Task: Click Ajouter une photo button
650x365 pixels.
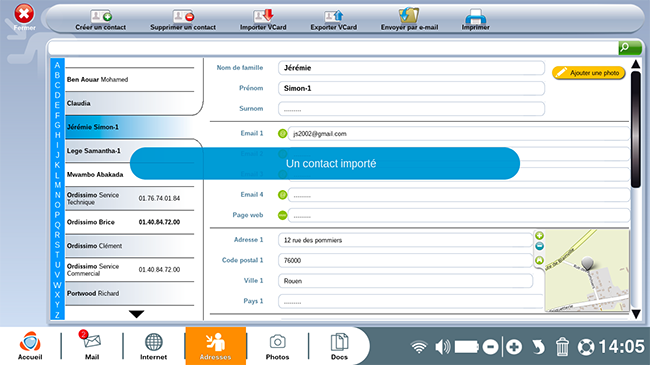Action: 588,73
